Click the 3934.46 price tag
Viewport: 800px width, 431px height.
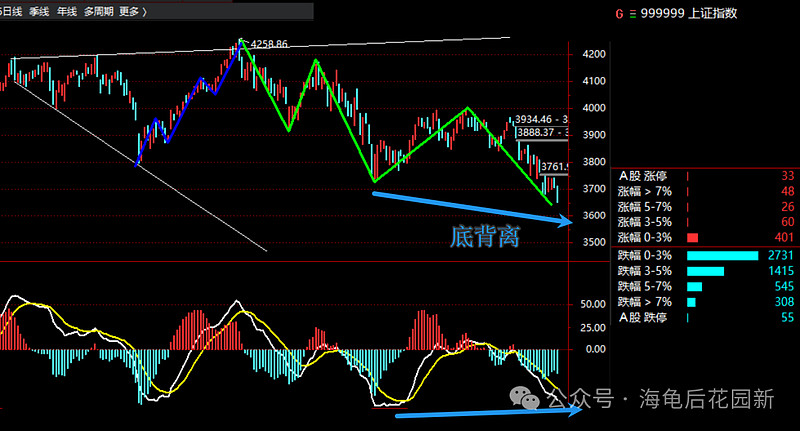point(541,119)
